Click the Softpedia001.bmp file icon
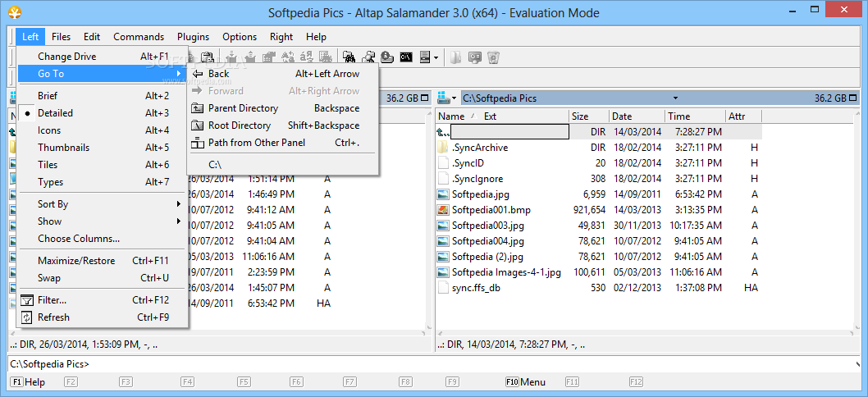Image resolution: width=868 pixels, height=397 pixels. (443, 211)
